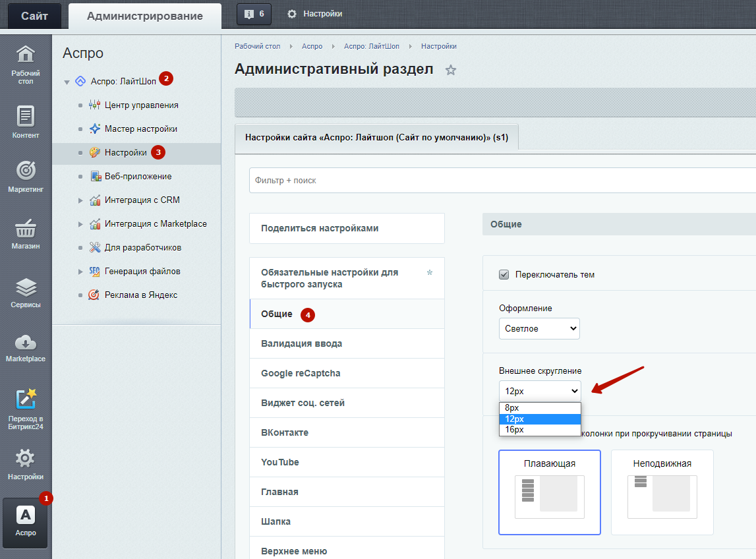
Task: Open the Маркетинг sidebar section
Action: (26, 176)
